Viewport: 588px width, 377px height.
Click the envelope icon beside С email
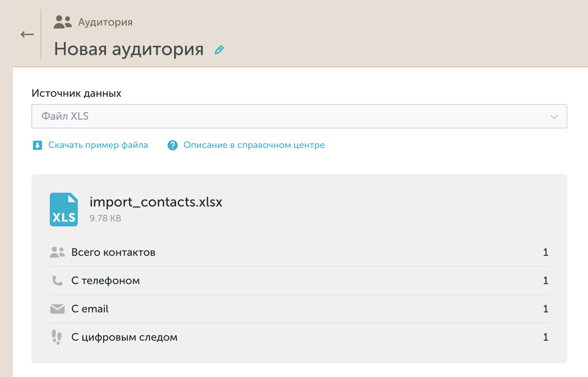pos(58,309)
